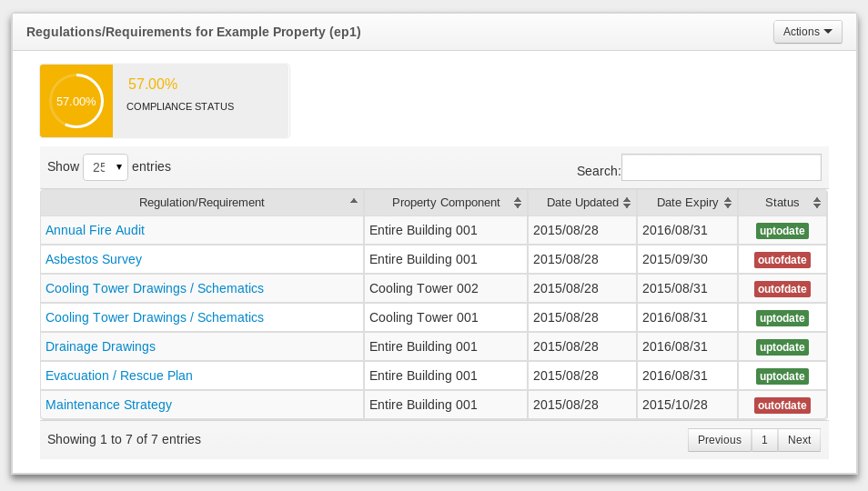
Task: Sort by Property Component sort icon
Action: pyautogui.click(x=517, y=203)
